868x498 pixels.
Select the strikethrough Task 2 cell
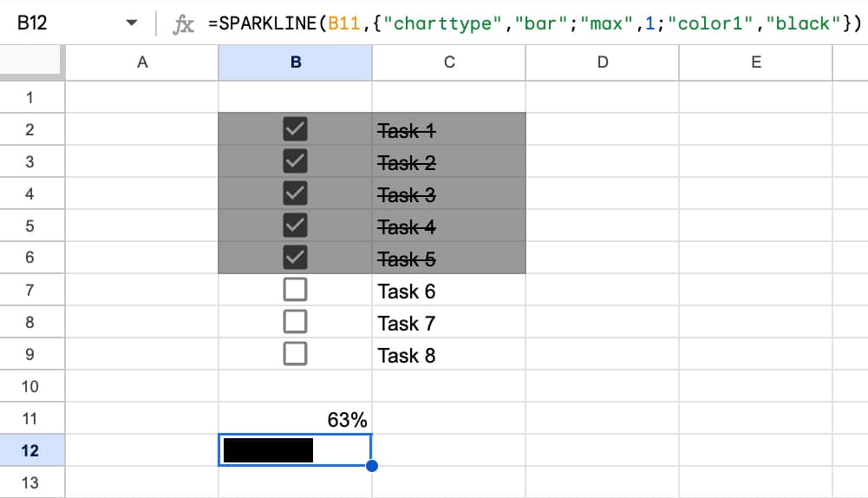click(x=448, y=162)
